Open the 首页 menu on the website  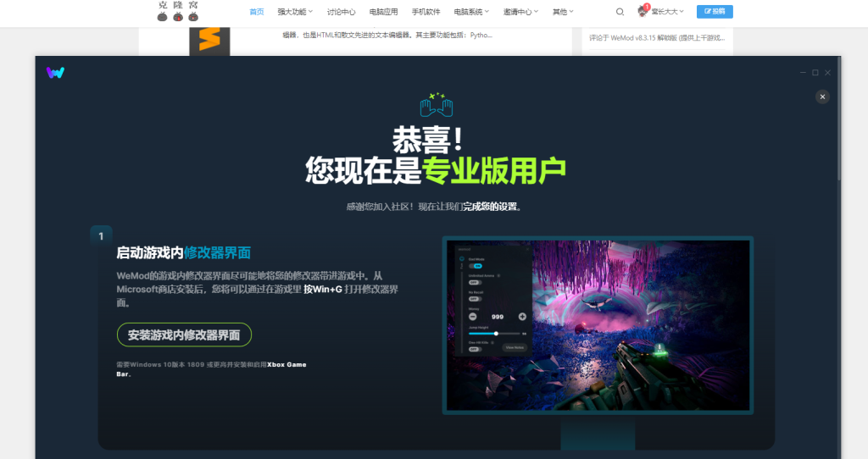coord(256,12)
